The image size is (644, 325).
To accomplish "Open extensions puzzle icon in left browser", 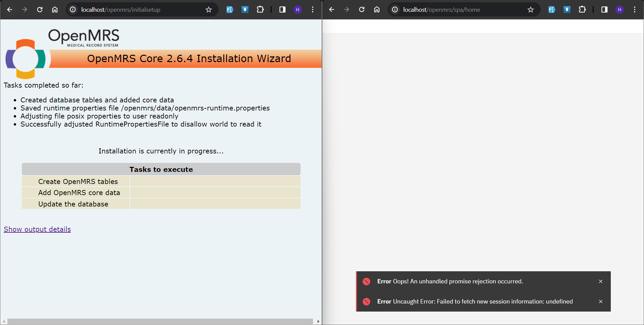I will pos(260,9).
